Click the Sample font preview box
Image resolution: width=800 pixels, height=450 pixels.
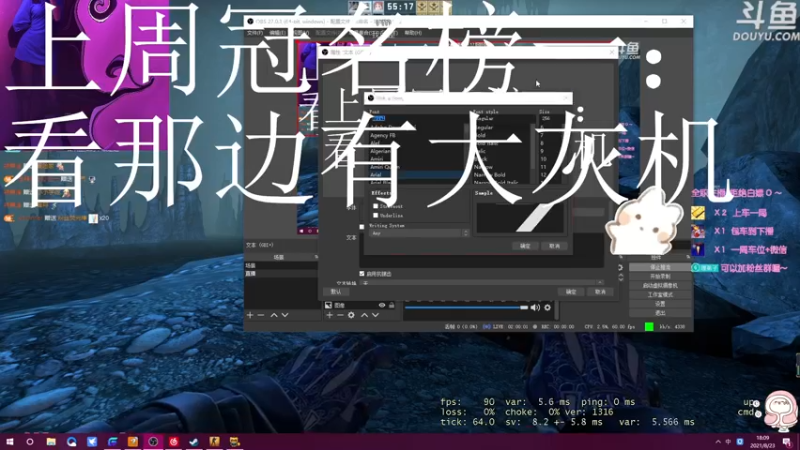point(520,218)
